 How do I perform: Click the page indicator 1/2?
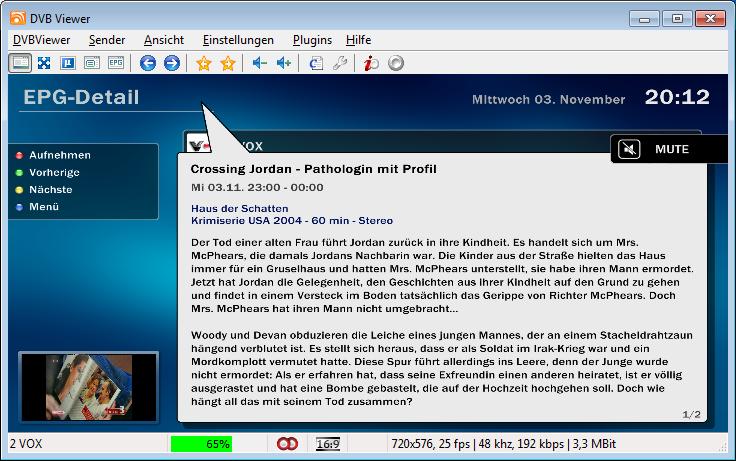(x=691, y=415)
